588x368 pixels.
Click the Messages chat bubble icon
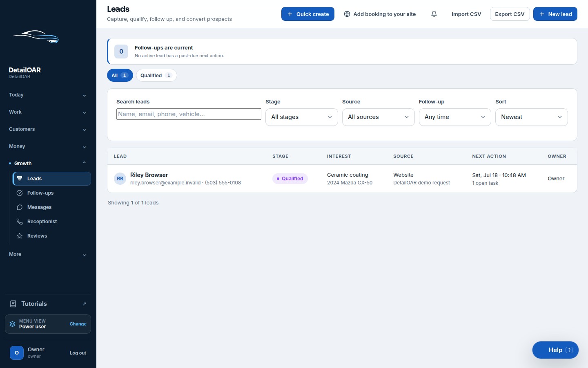click(x=20, y=207)
